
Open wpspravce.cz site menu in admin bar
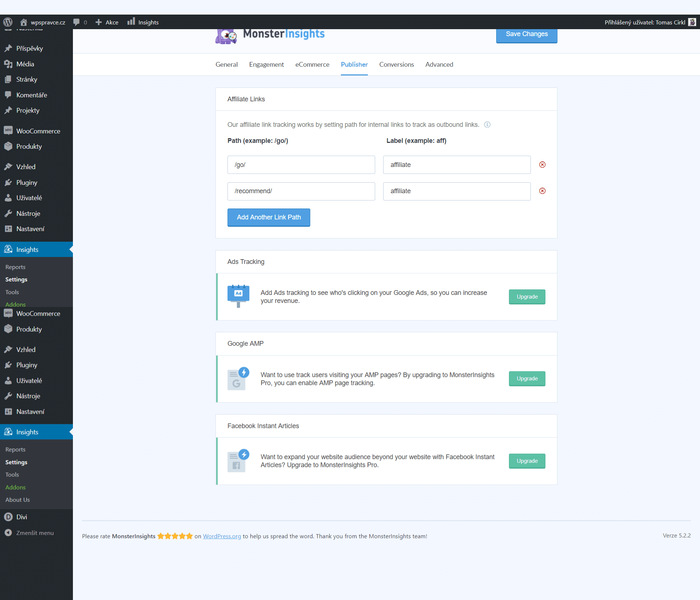43,22
